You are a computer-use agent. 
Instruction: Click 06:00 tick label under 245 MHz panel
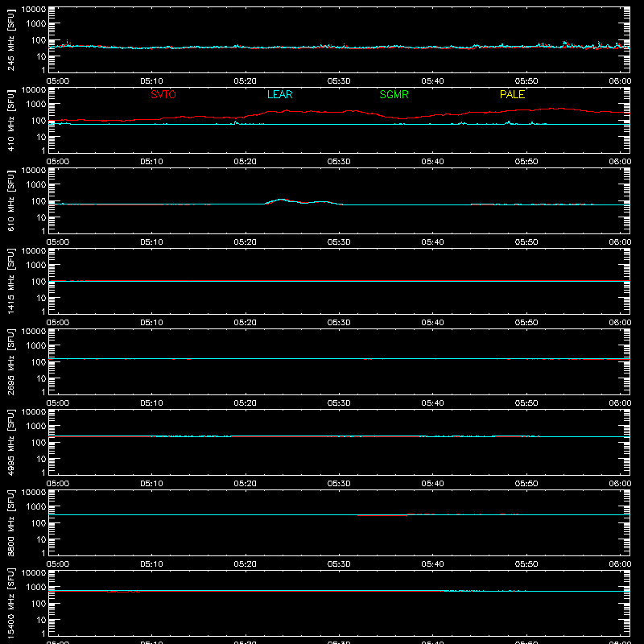[620, 81]
